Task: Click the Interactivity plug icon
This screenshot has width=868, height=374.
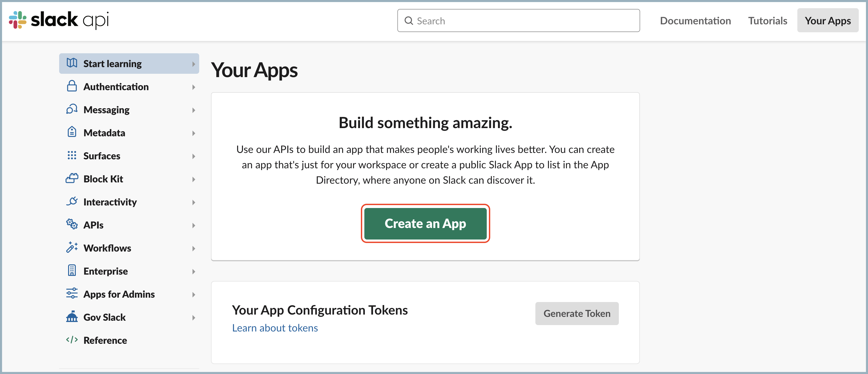Action: coord(72,201)
